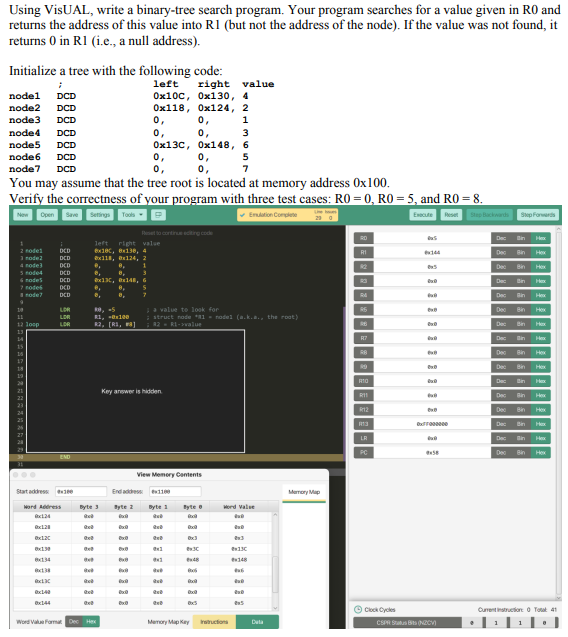The width and height of the screenshot is (568, 637).
Task: Open the Tools dropdown menu
Action: 132,215
